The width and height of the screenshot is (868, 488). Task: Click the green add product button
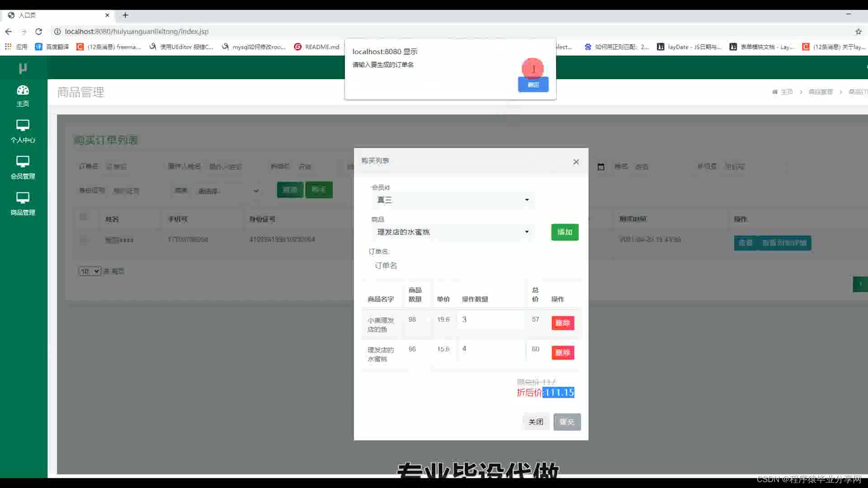[x=565, y=232]
